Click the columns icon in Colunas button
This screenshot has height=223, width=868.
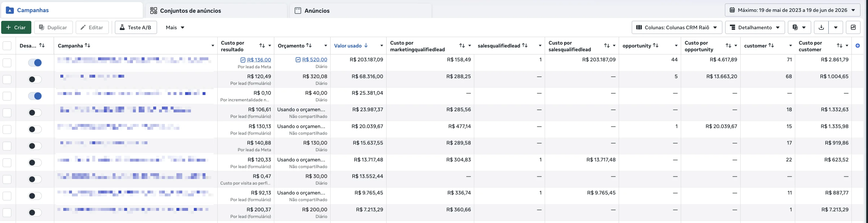coord(639,27)
